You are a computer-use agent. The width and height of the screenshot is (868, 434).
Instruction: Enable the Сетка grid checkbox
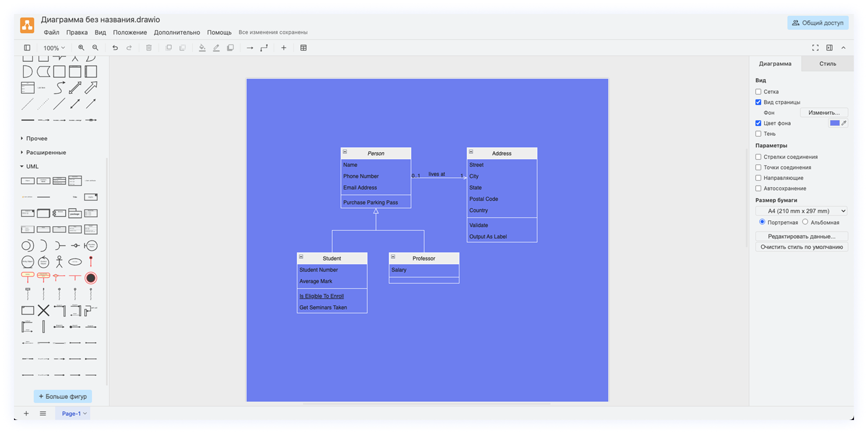(x=758, y=92)
